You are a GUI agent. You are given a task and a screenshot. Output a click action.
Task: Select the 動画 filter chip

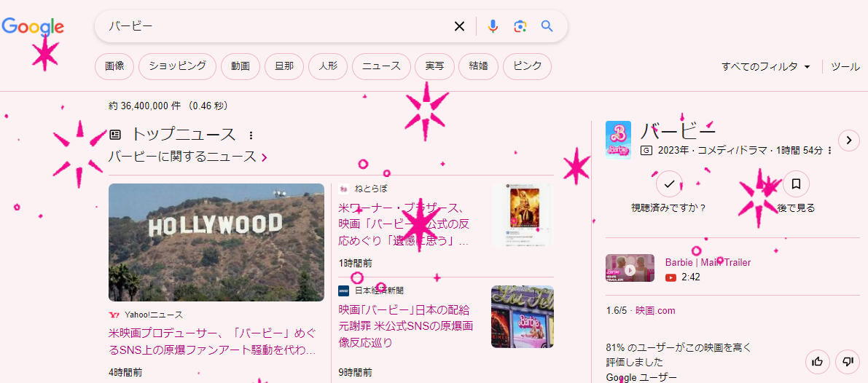pos(241,67)
